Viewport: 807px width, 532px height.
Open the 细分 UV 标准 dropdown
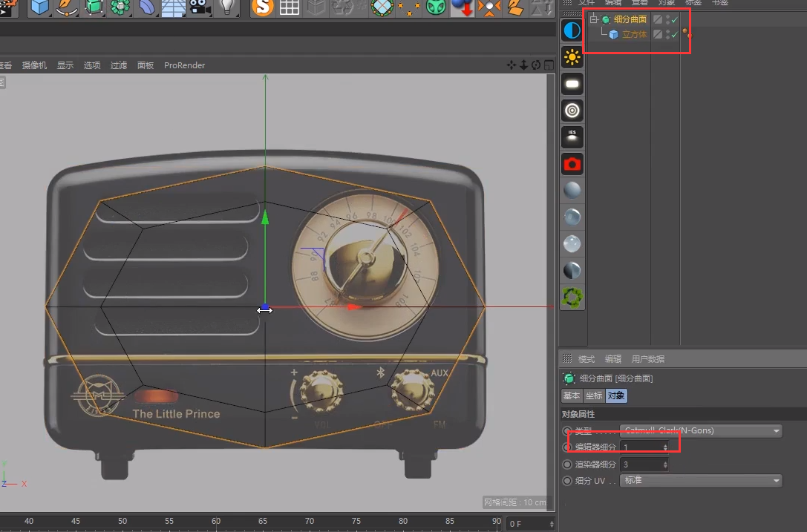coord(701,481)
